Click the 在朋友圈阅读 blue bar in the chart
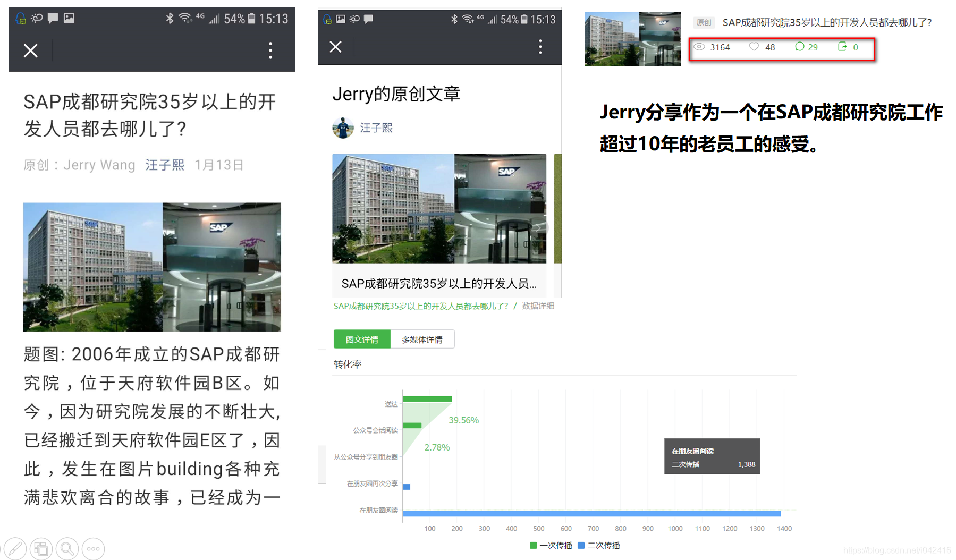Viewport: 956px width, 560px height. click(x=591, y=513)
